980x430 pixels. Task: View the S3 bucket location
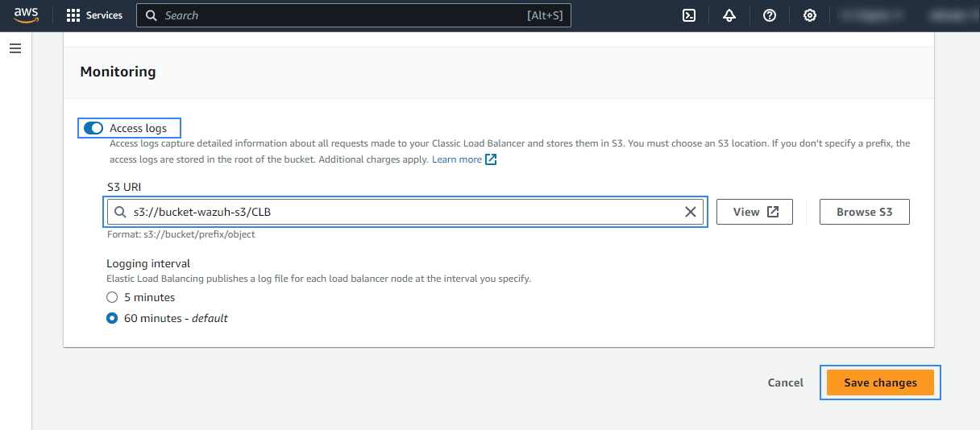pos(754,212)
